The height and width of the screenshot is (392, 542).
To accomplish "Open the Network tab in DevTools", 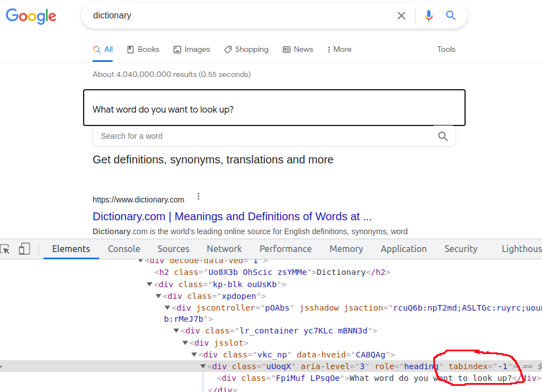I will tap(224, 249).
